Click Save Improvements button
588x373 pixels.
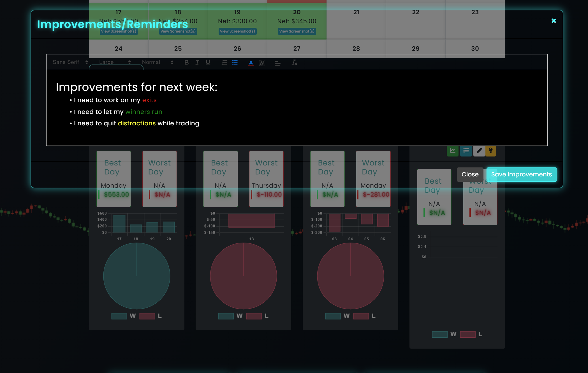point(521,174)
